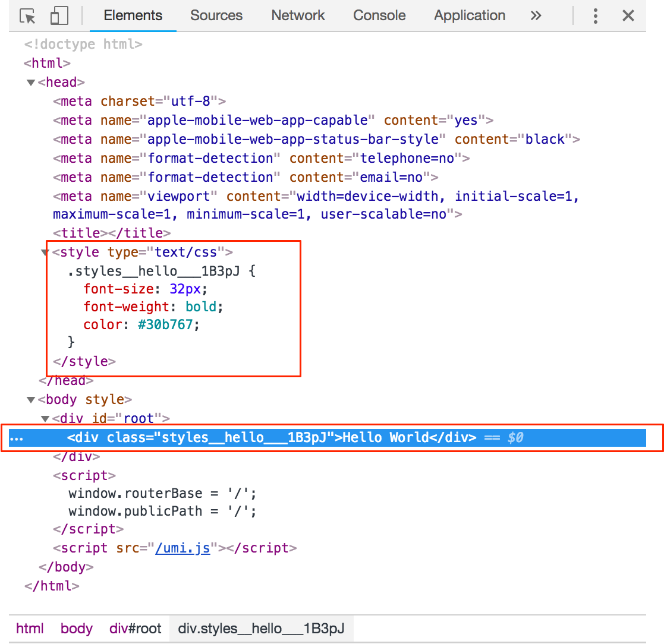Open the Application tab

click(x=470, y=15)
